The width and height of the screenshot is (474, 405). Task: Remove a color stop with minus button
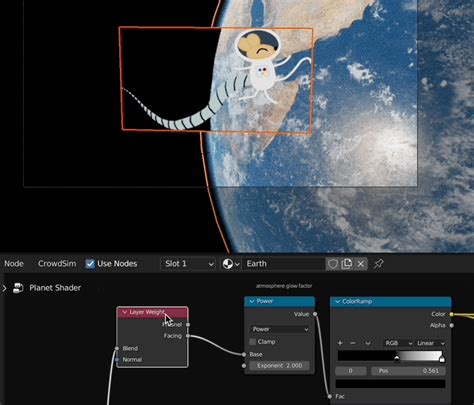pos(353,343)
